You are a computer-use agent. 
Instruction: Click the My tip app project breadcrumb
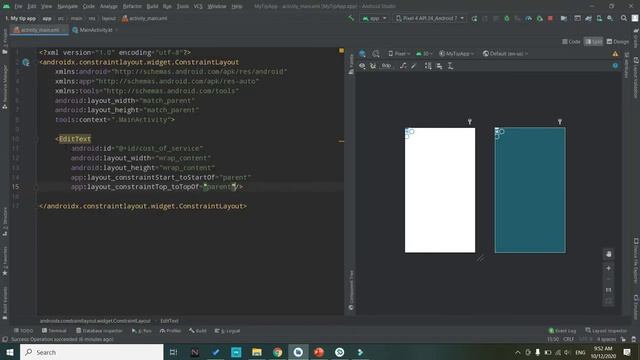20,18
